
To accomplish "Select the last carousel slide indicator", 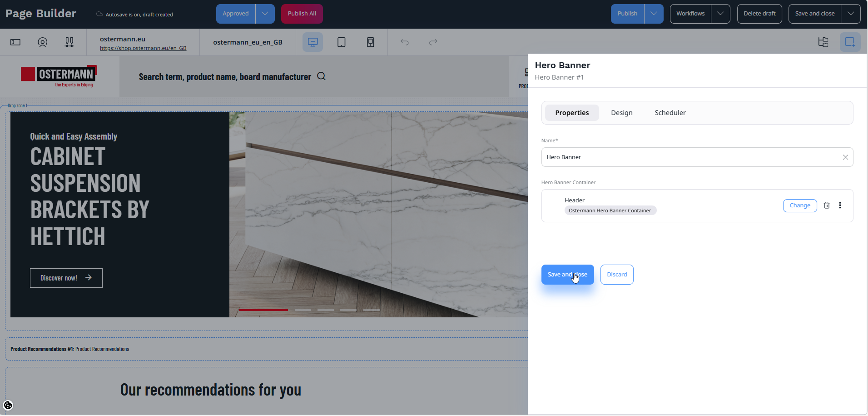I will tap(372, 310).
